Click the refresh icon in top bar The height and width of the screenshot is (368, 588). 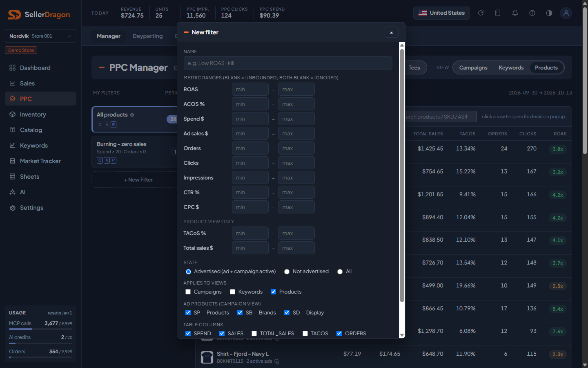pyautogui.click(x=481, y=13)
